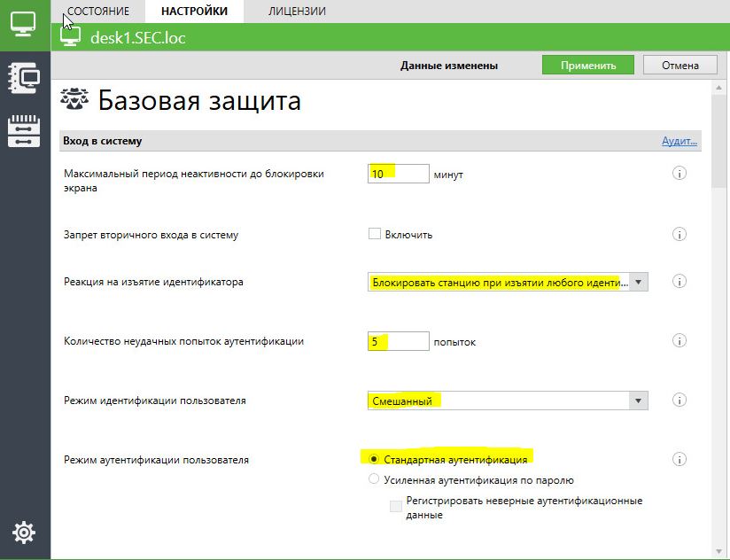This screenshot has width=730, height=560.
Task: Click the monitor icon next to desk1.SEC.loc
Action: pos(70,36)
